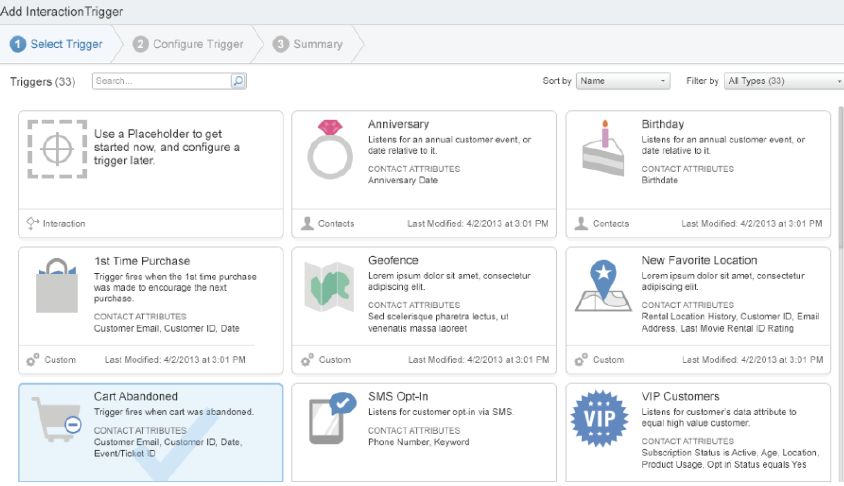Open the Sort by Name dropdown

point(622,81)
